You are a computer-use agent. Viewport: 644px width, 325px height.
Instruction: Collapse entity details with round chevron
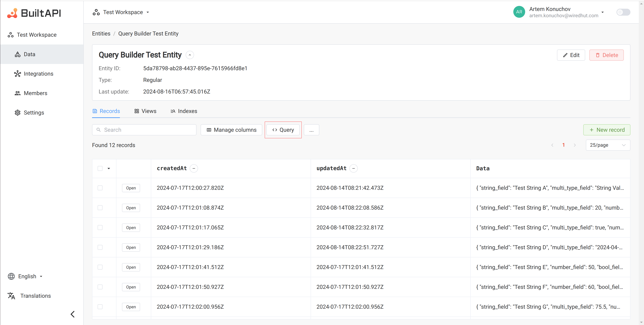(x=190, y=55)
